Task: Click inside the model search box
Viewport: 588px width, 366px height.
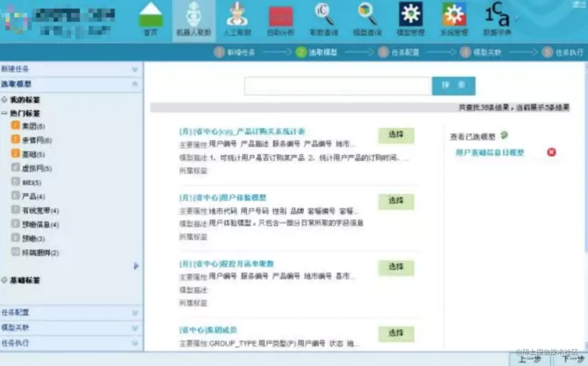Action: coord(338,86)
